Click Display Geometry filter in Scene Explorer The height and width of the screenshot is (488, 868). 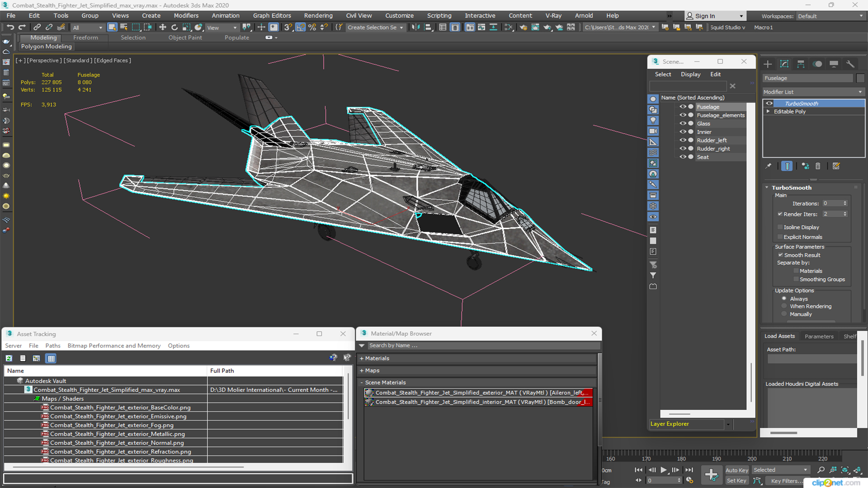(653, 99)
